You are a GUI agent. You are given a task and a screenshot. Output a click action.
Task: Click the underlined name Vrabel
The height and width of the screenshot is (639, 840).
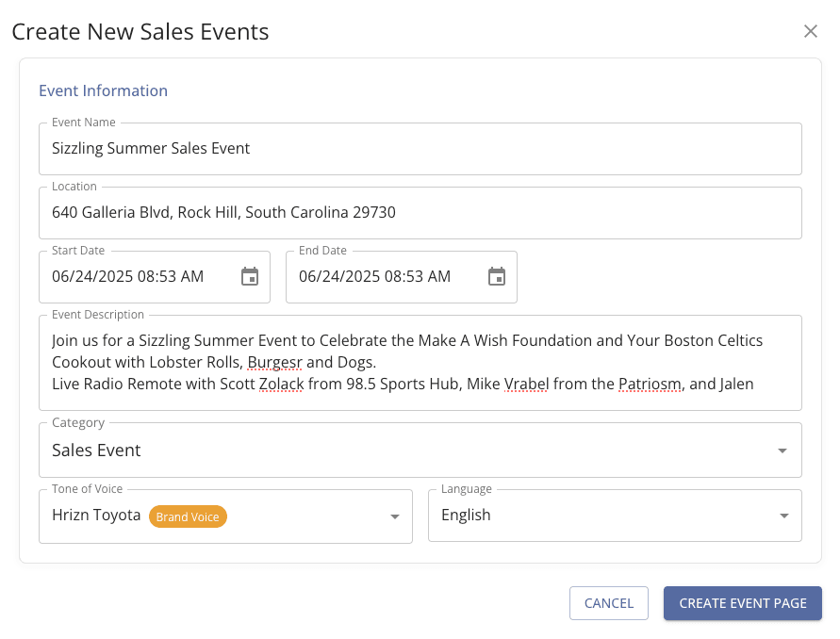click(x=526, y=384)
